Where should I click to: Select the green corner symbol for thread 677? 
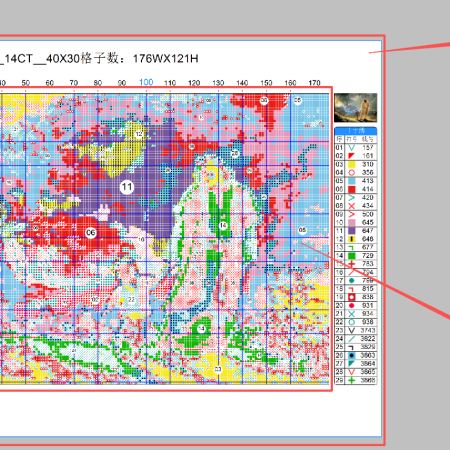(x=351, y=247)
